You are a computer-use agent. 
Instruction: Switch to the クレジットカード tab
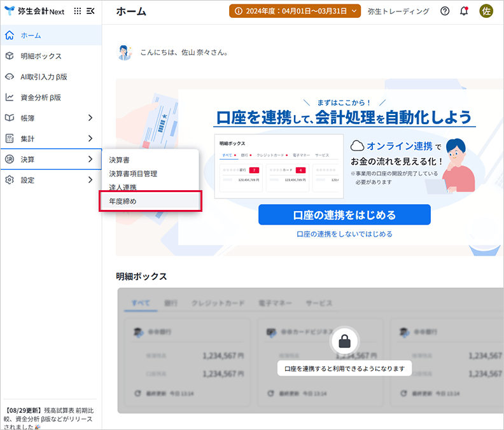[x=218, y=303]
